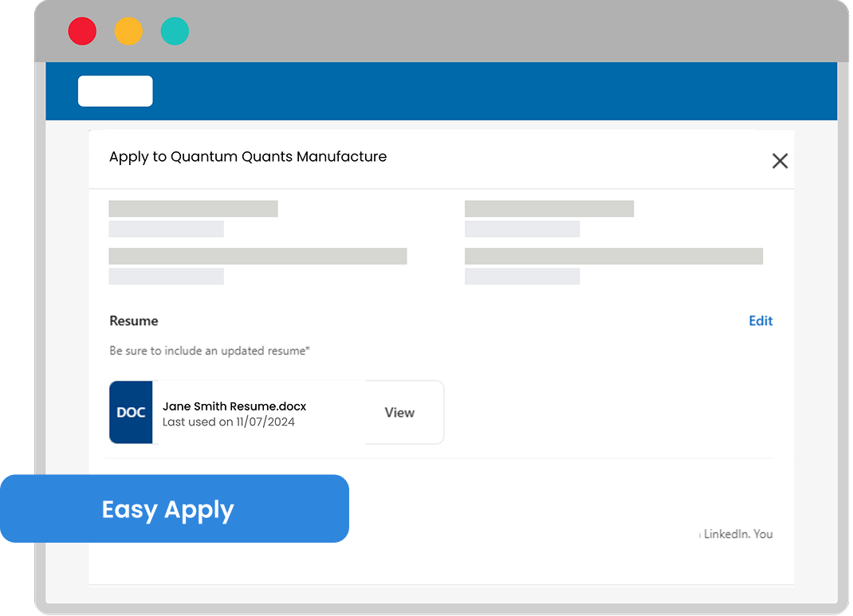
Task: Click the first left-column form field placeholder
Action: pyautogui.click(x=193, y=208)
